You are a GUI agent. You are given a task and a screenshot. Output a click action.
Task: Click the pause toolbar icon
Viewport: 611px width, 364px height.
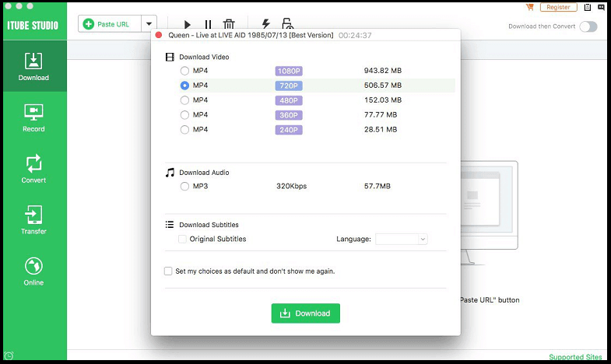pos(208,24)
